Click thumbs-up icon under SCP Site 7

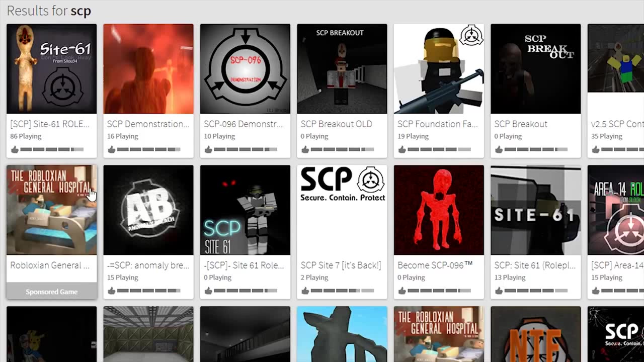tap(305, 291)
